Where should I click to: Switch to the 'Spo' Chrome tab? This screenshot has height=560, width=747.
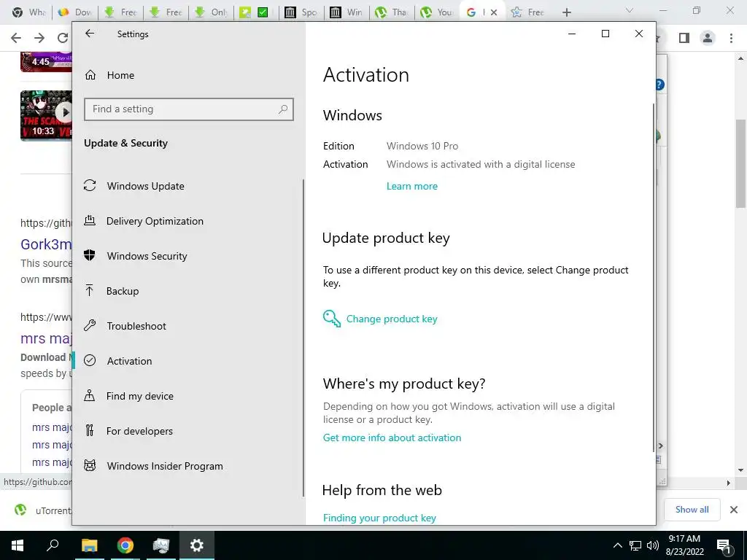(x=301, y=12)
